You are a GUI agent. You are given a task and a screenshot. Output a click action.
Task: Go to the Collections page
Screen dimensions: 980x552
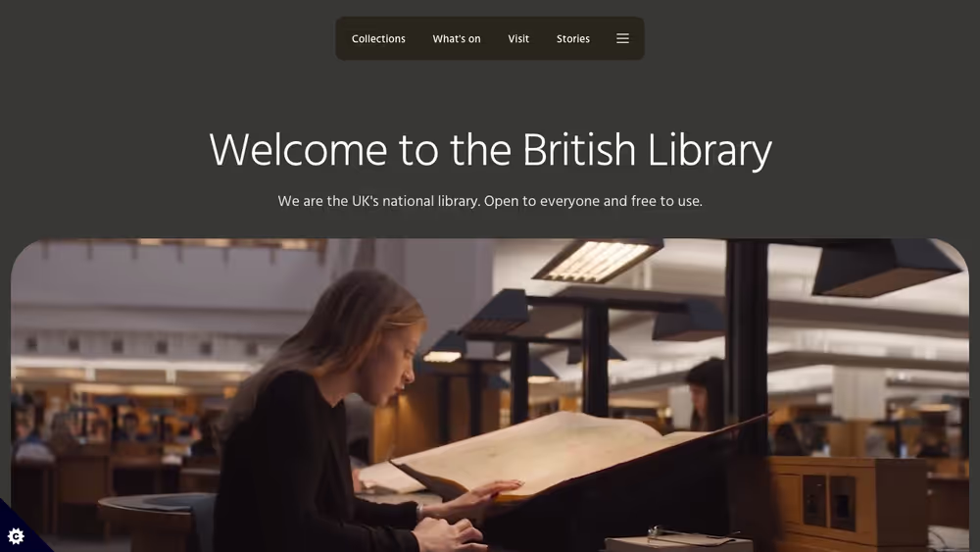pos(378,39)
